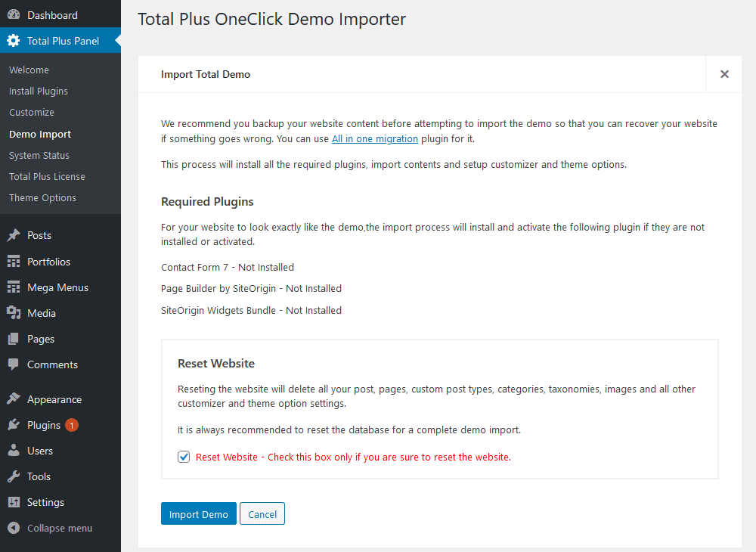Open the Users menu label
Image resolution: width=756 pixels, height=552 pixels.
(40, 451)
